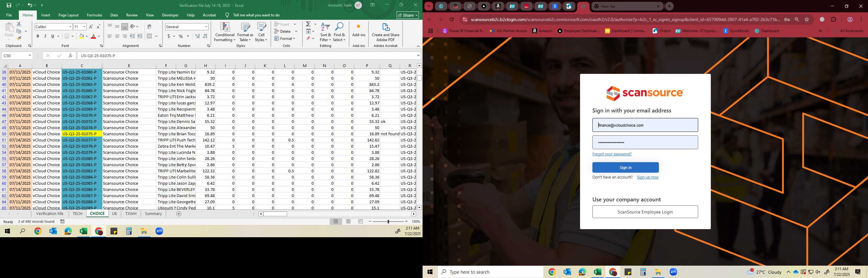The width and height of the screenshot is (868, 278).
Task: Click the red Font Color button
Action: [x=93, y=36]
